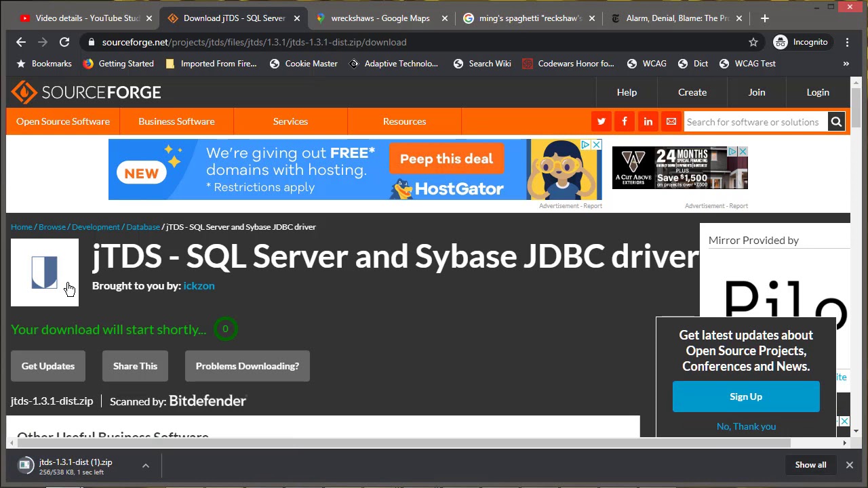Open the Resources menu

tap(404, 121)
